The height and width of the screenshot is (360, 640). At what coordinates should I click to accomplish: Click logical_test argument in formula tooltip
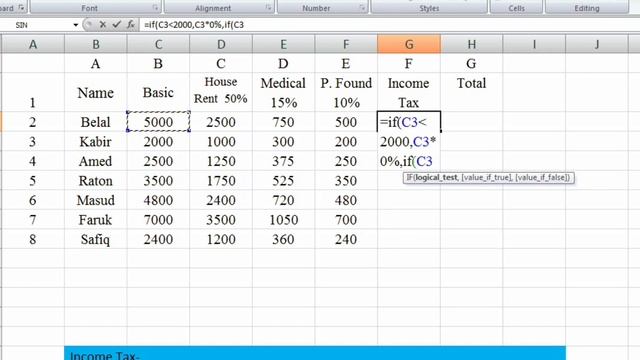click(436, 178)
